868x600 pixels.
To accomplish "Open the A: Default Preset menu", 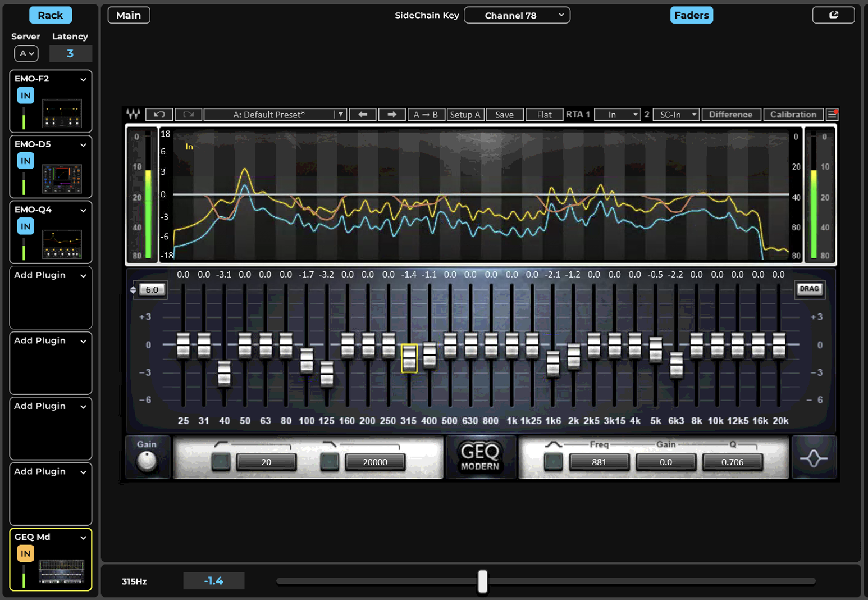I will coord(275,115).
